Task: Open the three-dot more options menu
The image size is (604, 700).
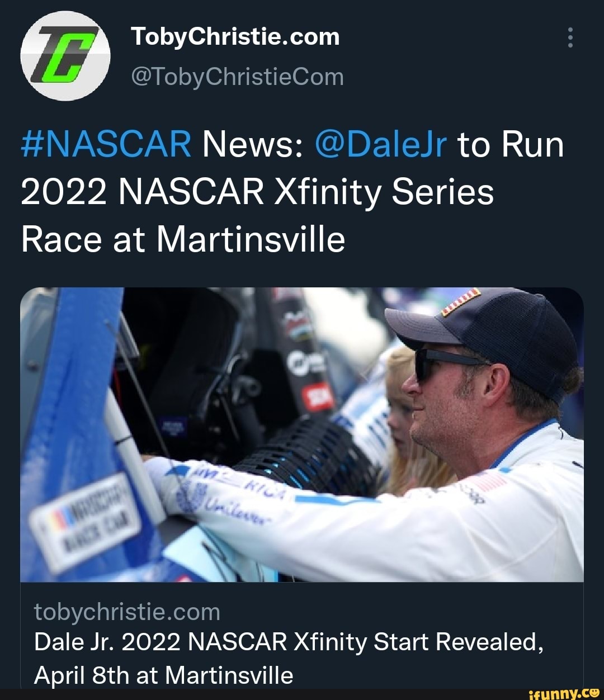Action: 570,36
